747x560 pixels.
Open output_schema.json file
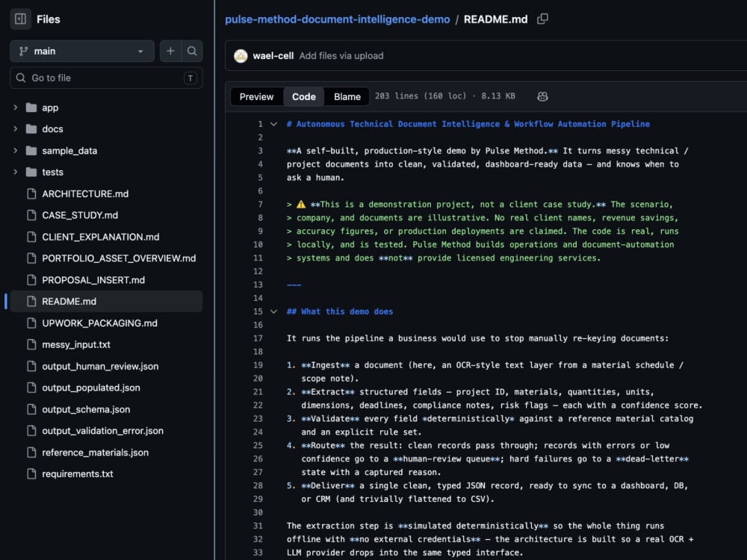86,409
